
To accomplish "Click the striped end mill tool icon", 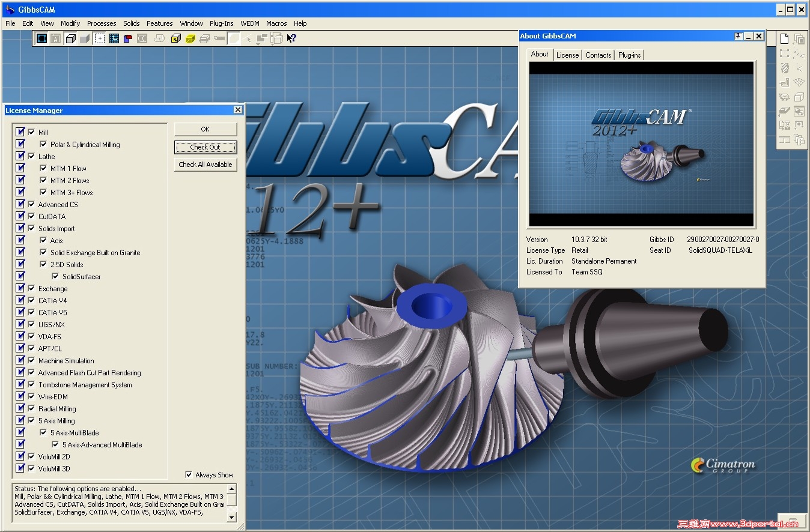I will (x=785, y=67).
